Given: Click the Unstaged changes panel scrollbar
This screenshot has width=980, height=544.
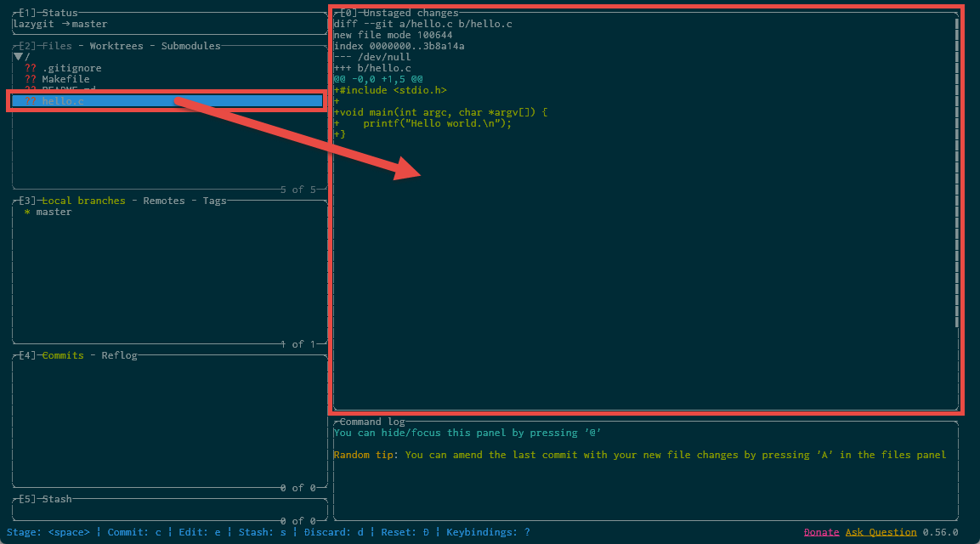Looking at the screenshot, I should (x=957, y=170).
